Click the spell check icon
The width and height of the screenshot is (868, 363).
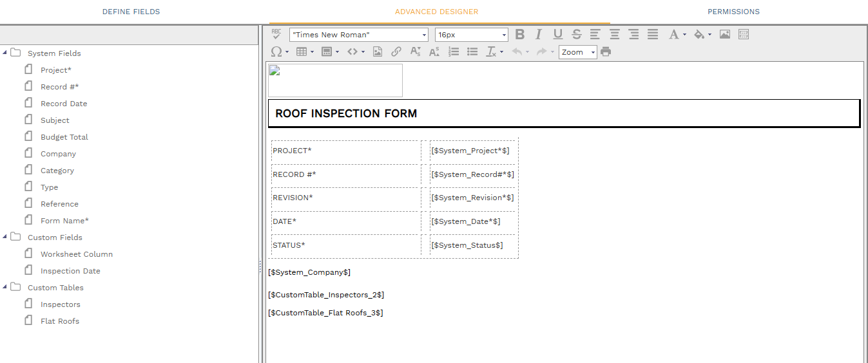(x=276, y=35)
